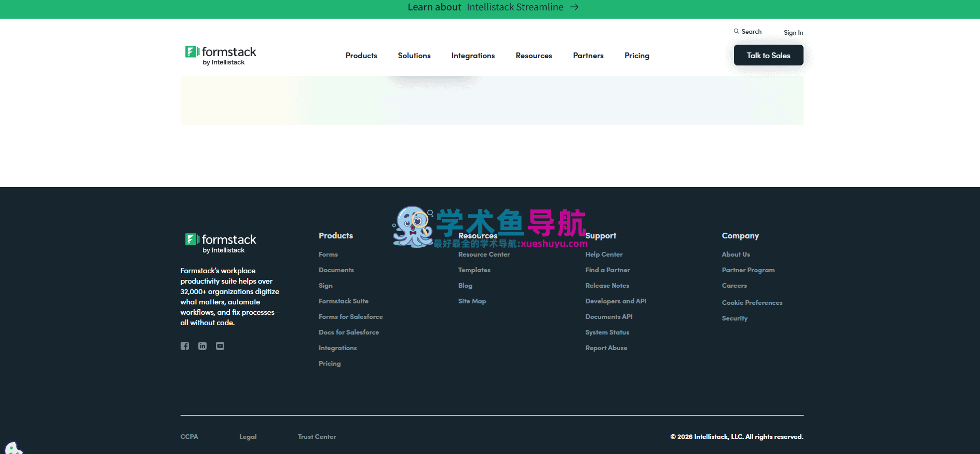Open the Documents footer link
Screen dimensions: 980x454
tap(336, 270)
